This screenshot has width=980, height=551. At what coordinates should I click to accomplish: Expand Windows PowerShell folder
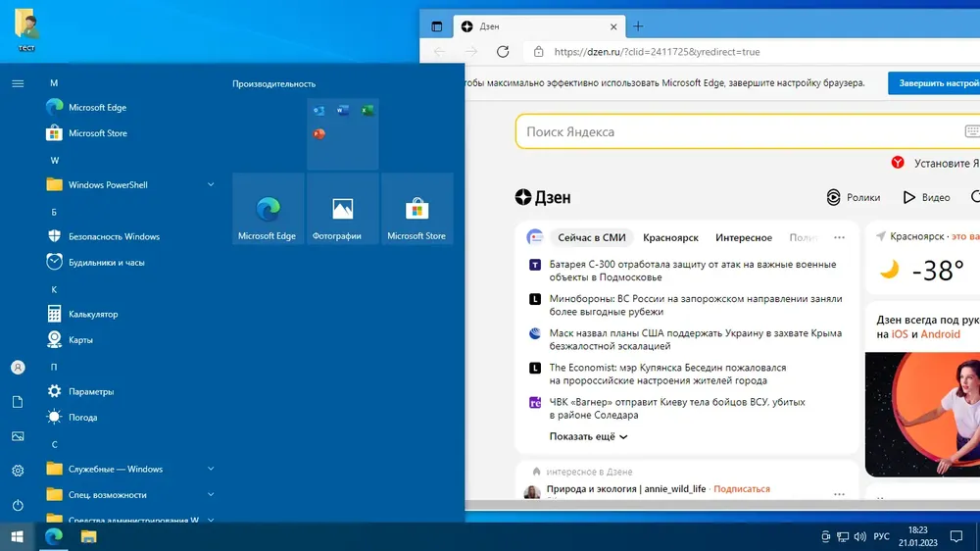(x=130, y=184)
